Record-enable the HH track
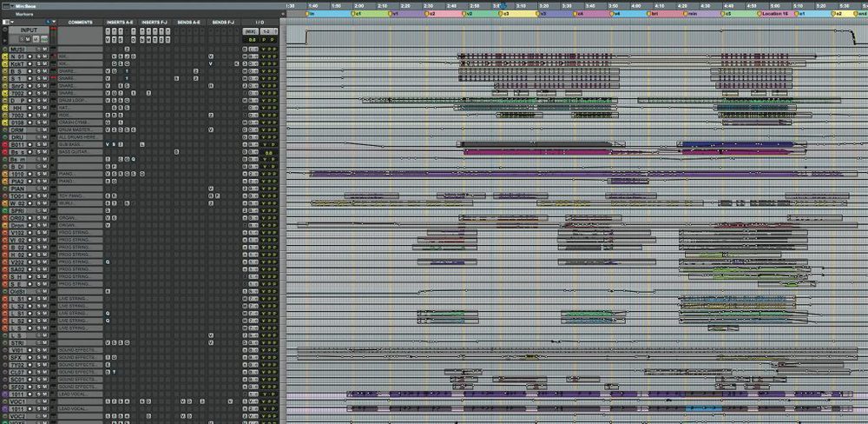The width and height of the screenshot is (868, 424). point(30,108)
